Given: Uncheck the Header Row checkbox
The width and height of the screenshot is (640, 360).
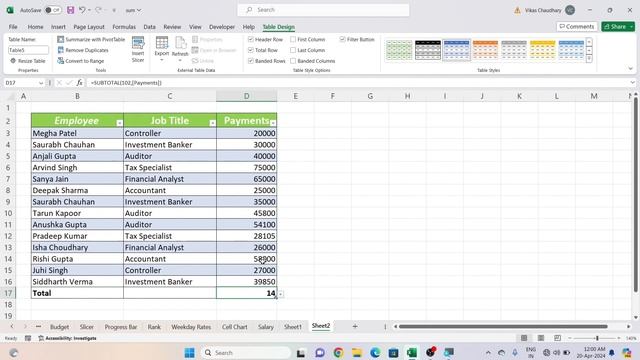Looking at the screenshot, I should pyautogui.click(x=251, y=39).
